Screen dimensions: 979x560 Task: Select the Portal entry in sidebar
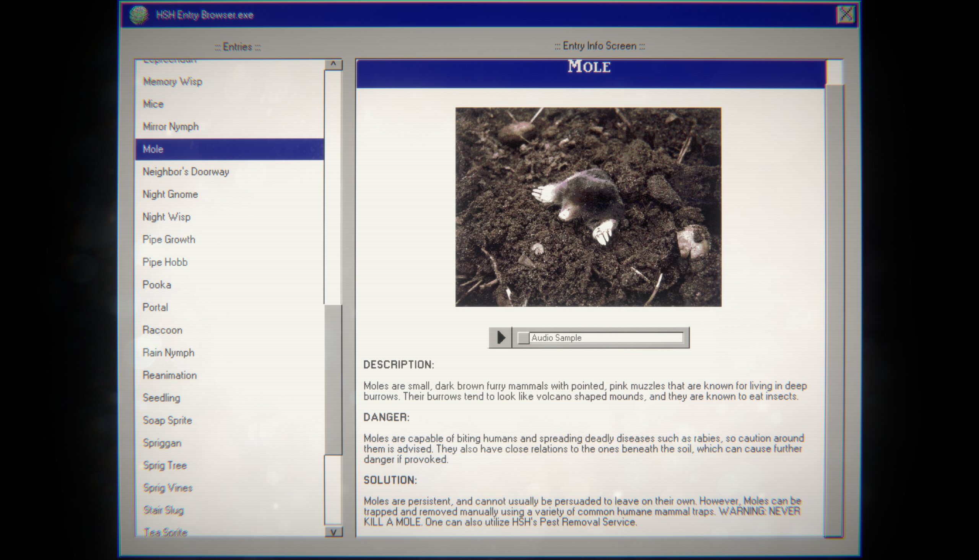click(x=156, y=307)
